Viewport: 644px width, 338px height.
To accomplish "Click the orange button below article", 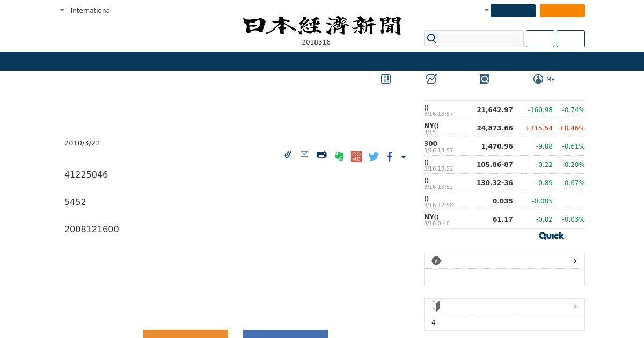I will point(186,334).
